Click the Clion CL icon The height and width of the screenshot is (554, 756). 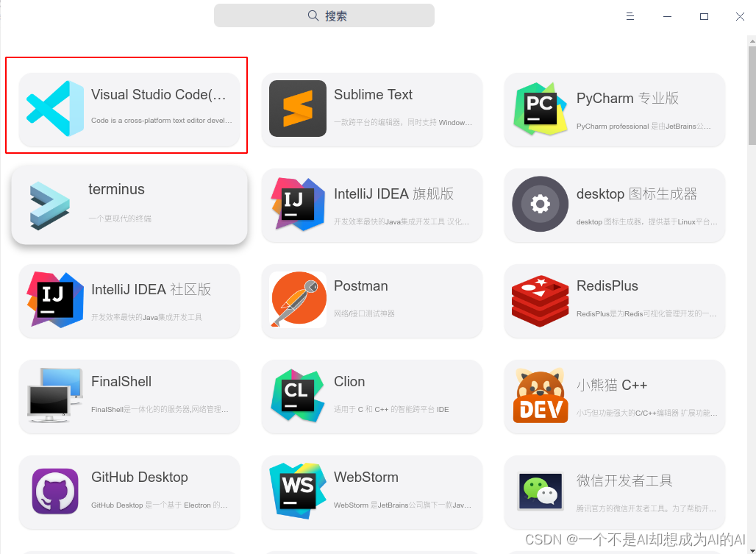click(298, 395)
